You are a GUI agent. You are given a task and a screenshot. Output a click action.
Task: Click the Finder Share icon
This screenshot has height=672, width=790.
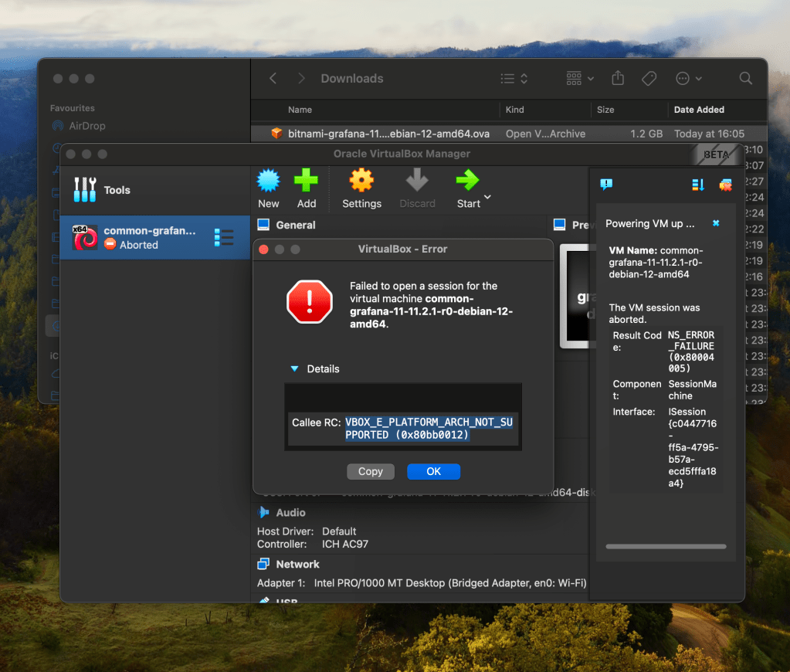(618, 78)
